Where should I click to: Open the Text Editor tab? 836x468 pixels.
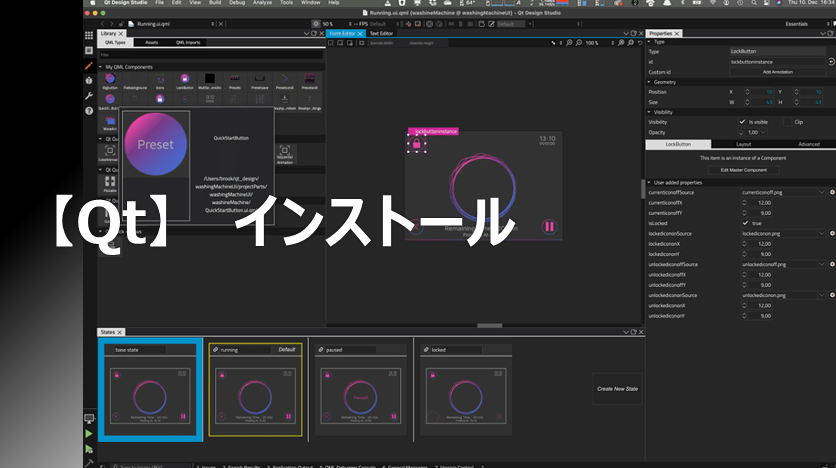point(381,33)
